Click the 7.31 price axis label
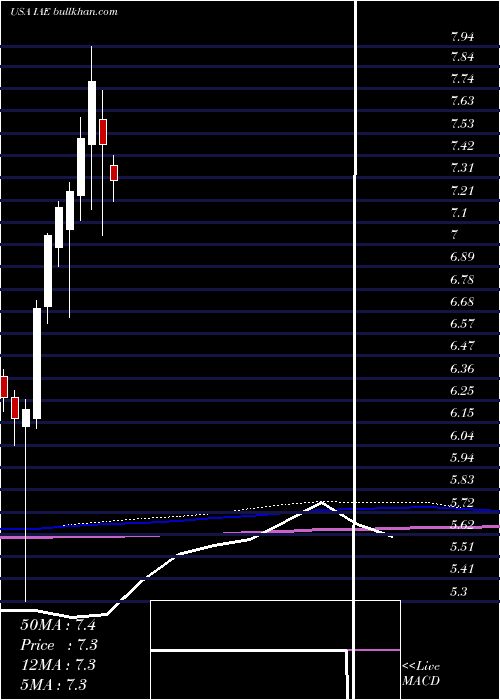This screenshot has width=500, height=700. (462, 168)
